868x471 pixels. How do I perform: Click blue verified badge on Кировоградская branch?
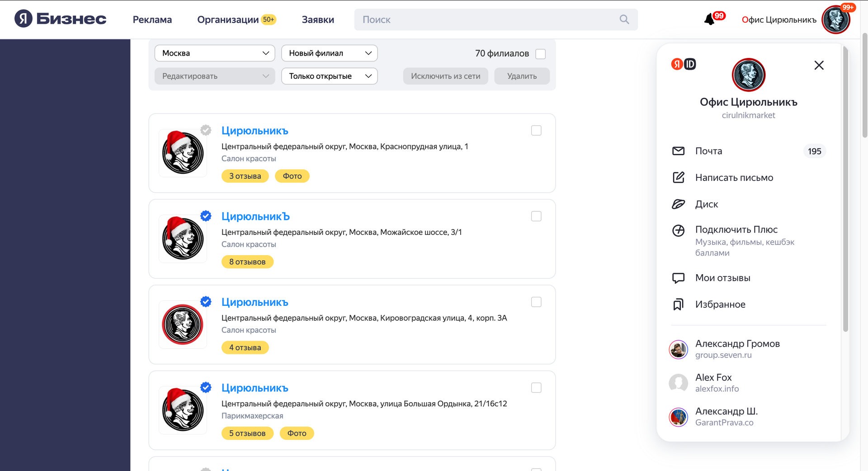tap(206, 301)
